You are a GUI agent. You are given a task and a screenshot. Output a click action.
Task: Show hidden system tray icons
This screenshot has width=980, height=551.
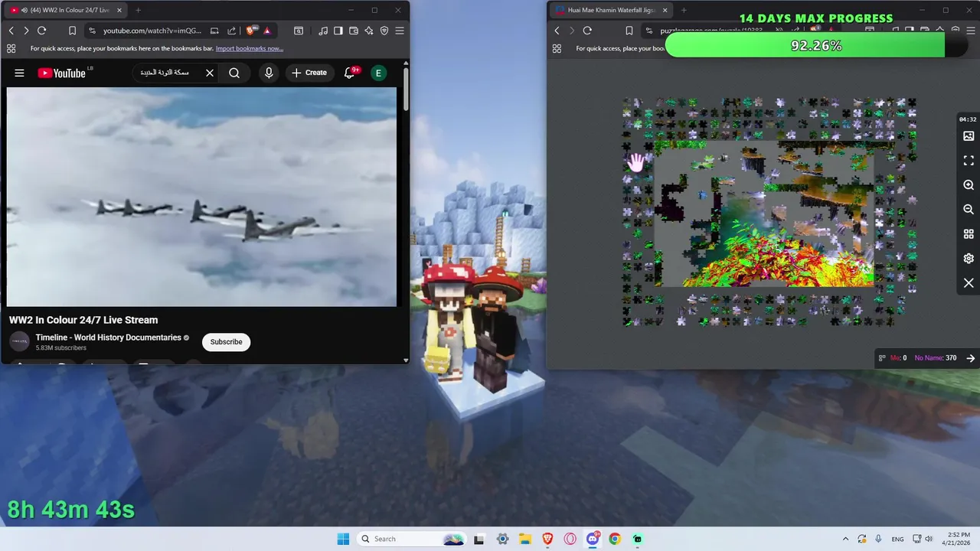click(845, 539)
